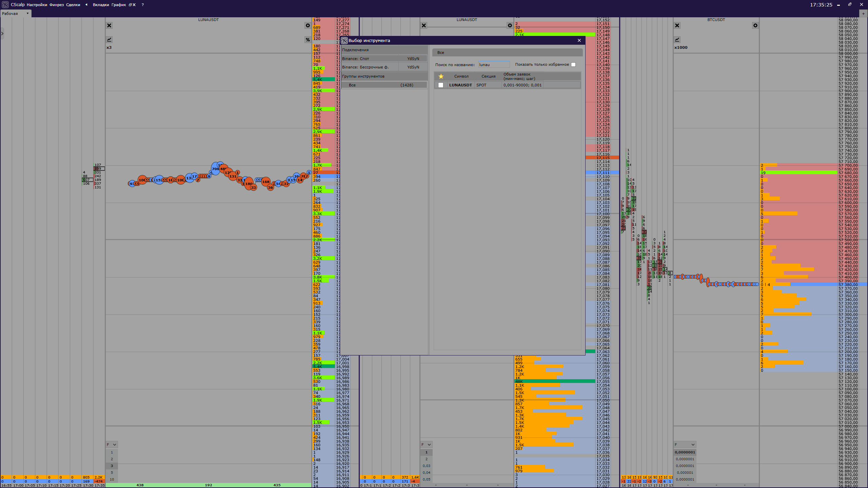Close the second LUNAUSDT panel
This screenshot has width=868, height=488.
pyautogui.click(x=424, y=25)
